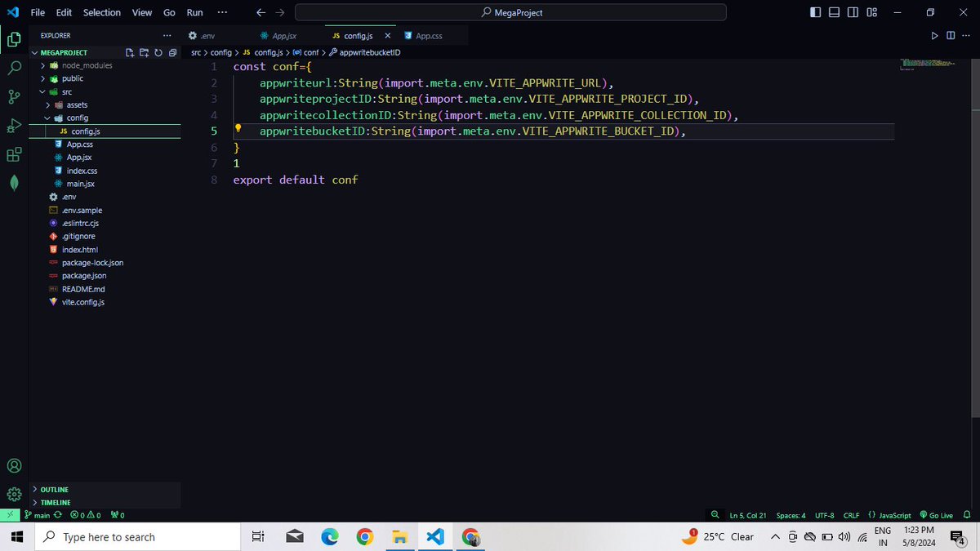The height and width of the screenshot is (551, 980).
Task: Collapse all folders in Explorer
Action: pos(171,51)
